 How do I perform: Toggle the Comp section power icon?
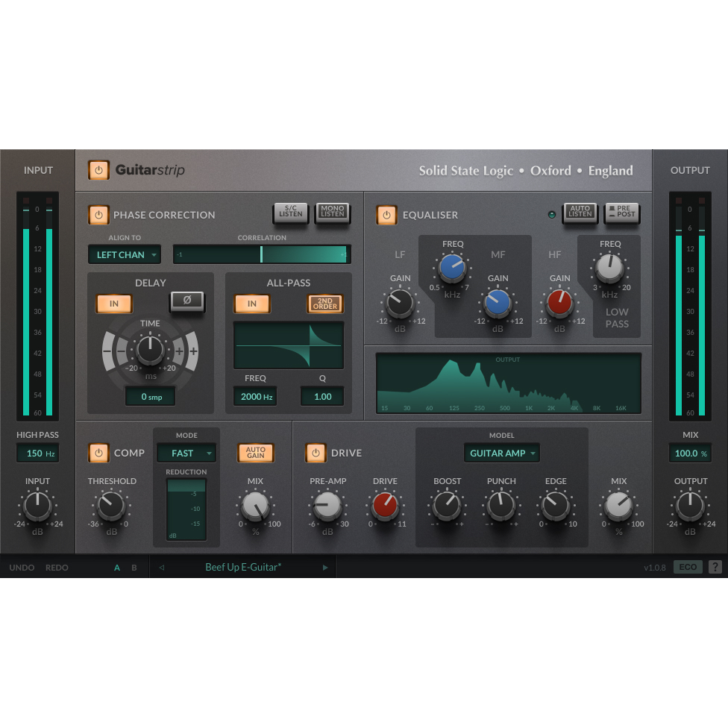pyautogui.click(x=98, y=453)
